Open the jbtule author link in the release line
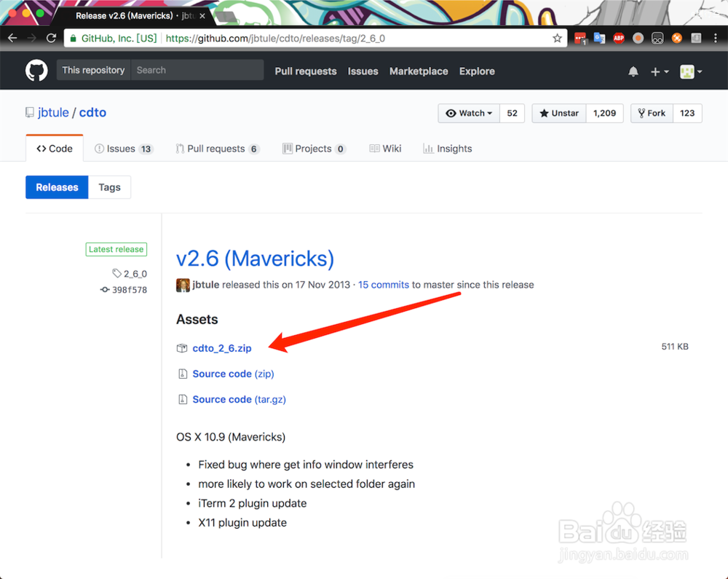 click(x=206, y=285)
